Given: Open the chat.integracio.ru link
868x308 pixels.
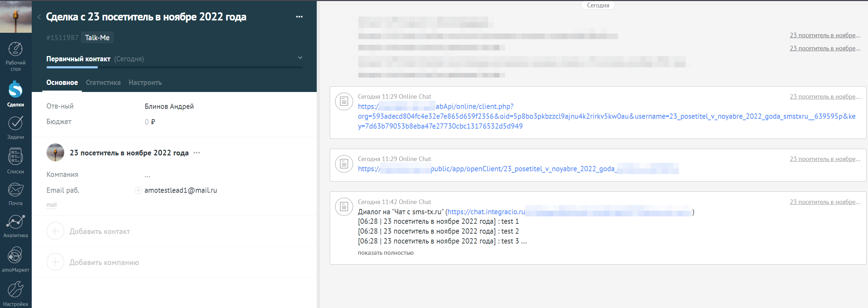Looking at the screenshot, I should click(x=569, y=212).
